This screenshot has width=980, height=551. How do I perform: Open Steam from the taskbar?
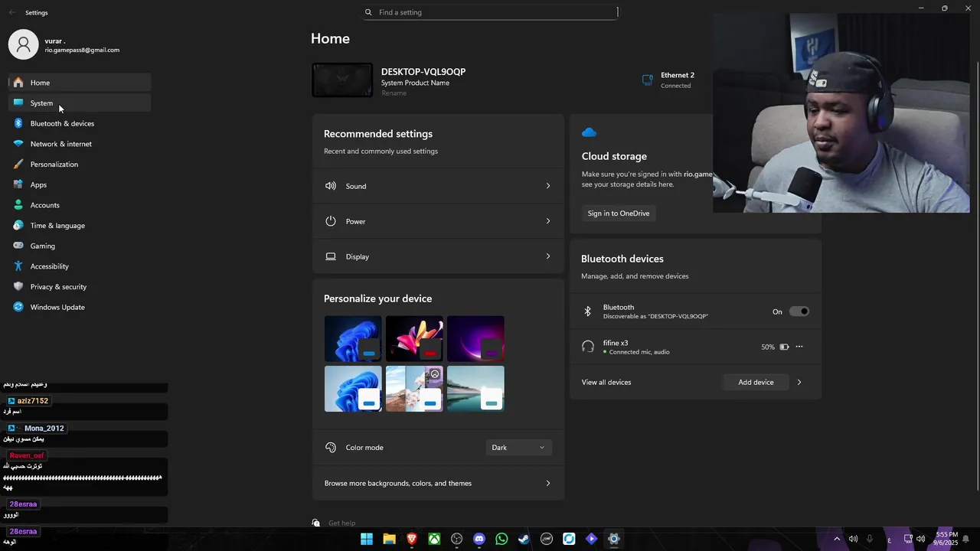click(x=524, y=539)
